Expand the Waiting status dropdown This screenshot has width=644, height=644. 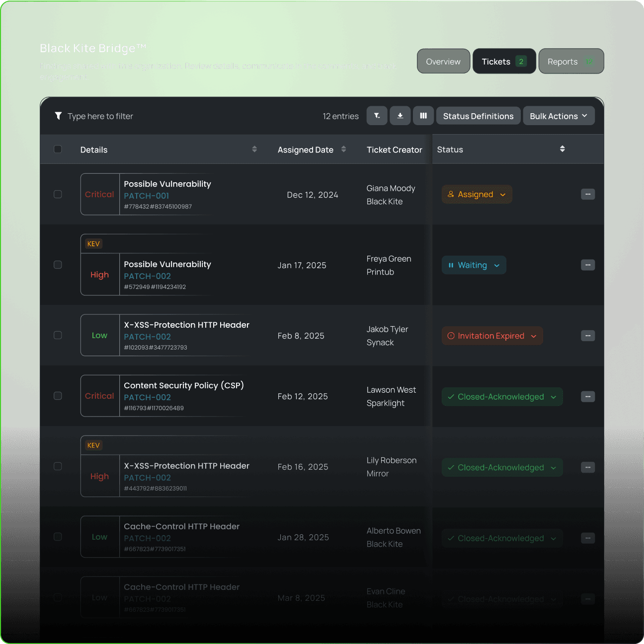[x=474, y=265]
